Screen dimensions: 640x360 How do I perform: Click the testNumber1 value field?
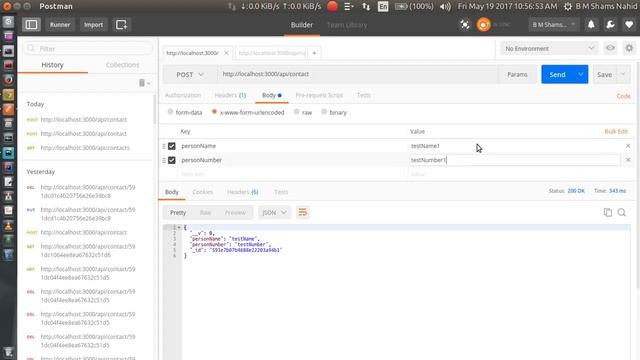pos(514,160)
